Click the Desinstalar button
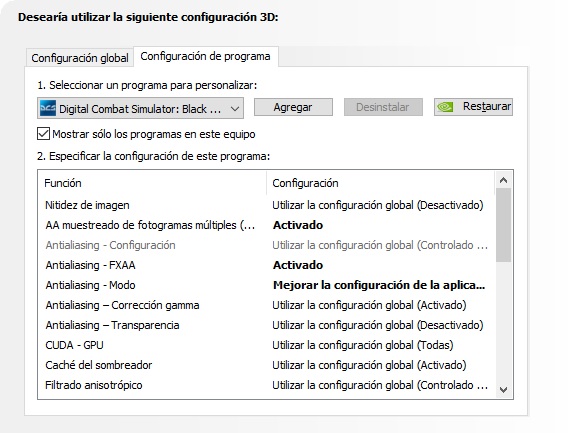Viewport: 568px width, 433px height. click(x=383, y=107)
